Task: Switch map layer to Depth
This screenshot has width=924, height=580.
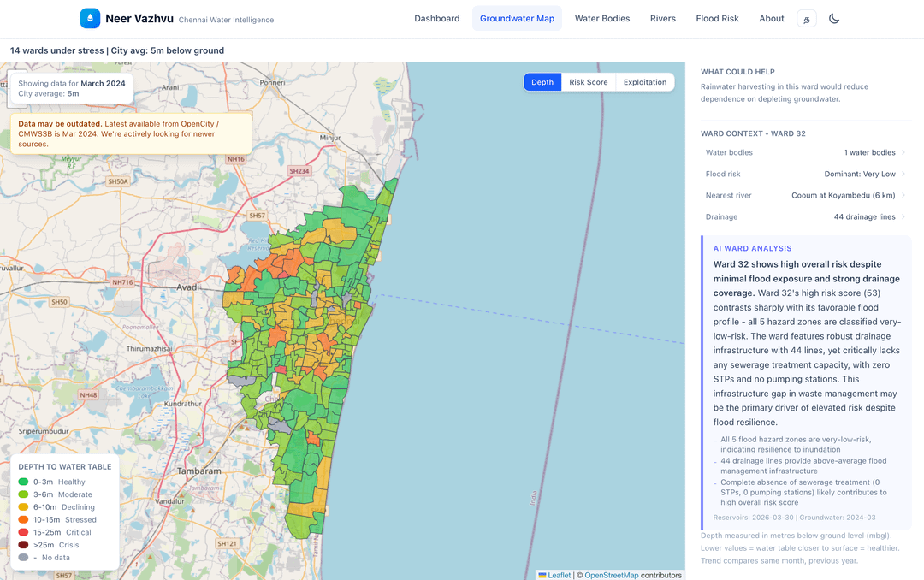Action: click(542, 82)
